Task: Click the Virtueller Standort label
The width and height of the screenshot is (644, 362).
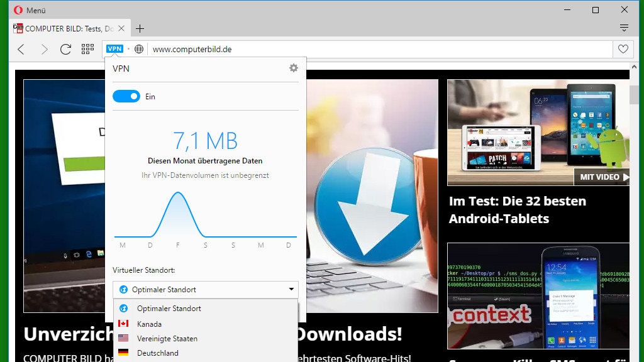Action: [144, 270]
